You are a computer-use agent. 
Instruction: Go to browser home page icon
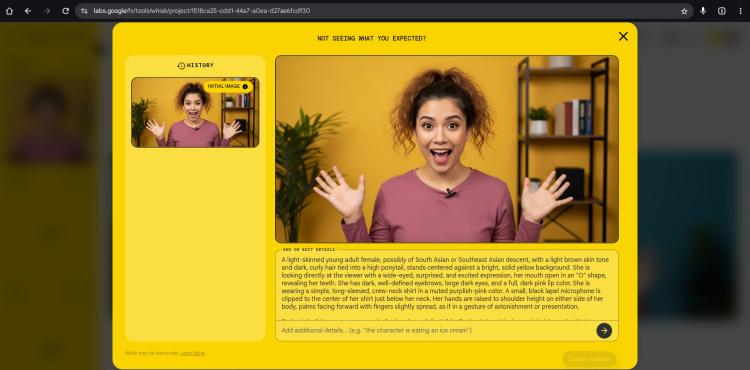pyautogui.click(x=9, y=11)
